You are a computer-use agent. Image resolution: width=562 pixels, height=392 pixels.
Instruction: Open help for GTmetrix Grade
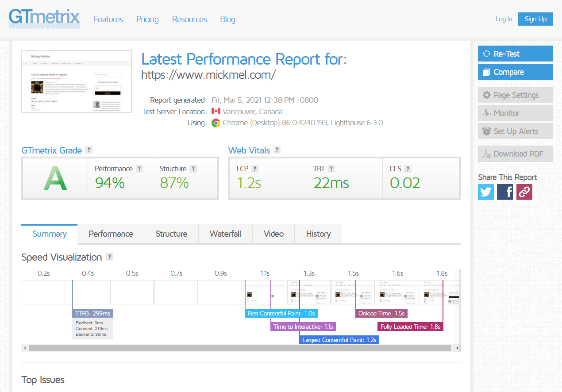coord(89,150)
